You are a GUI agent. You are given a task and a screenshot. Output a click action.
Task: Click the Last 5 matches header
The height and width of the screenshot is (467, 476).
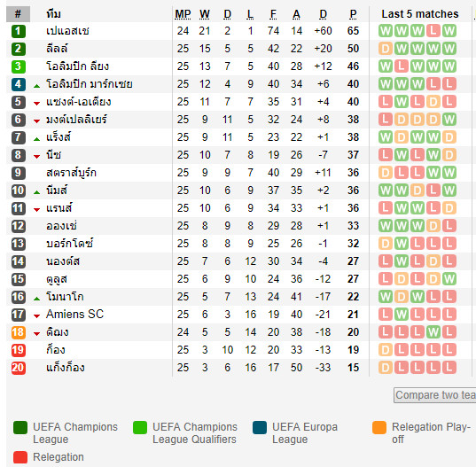tap(420, 14)
